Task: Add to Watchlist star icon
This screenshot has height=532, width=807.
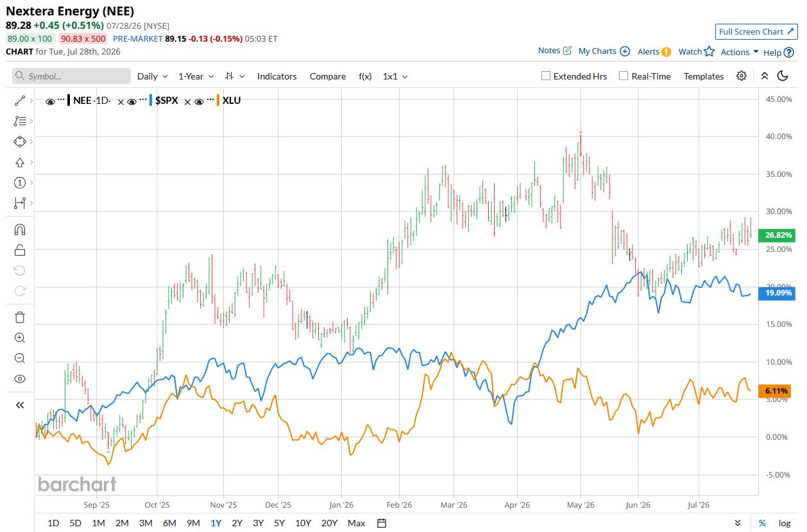Action: click(709, 51)
